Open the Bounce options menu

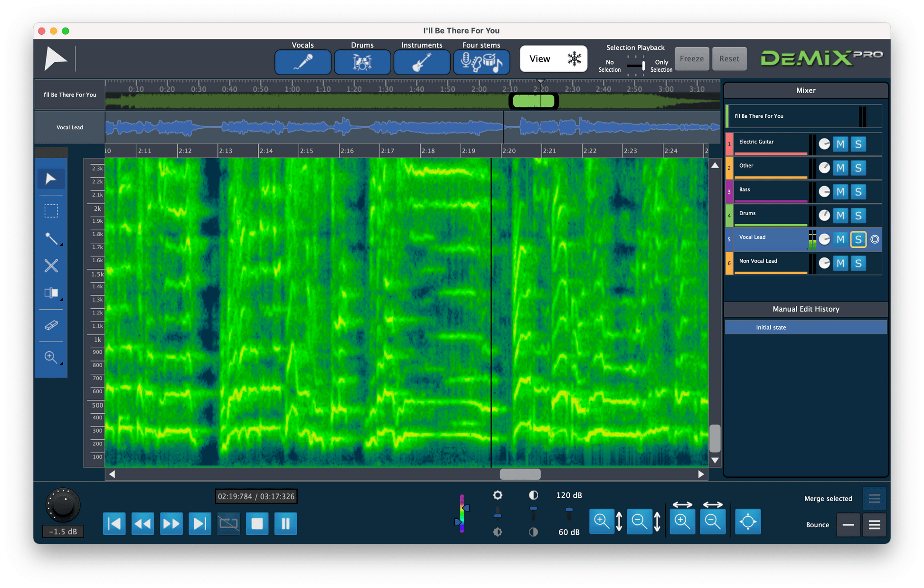(874, 525)
